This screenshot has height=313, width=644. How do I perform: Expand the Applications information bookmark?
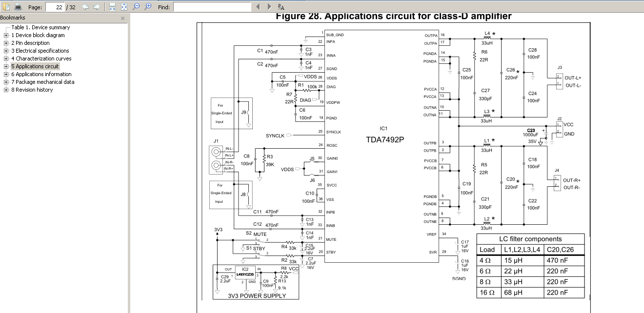coord(6,74)
